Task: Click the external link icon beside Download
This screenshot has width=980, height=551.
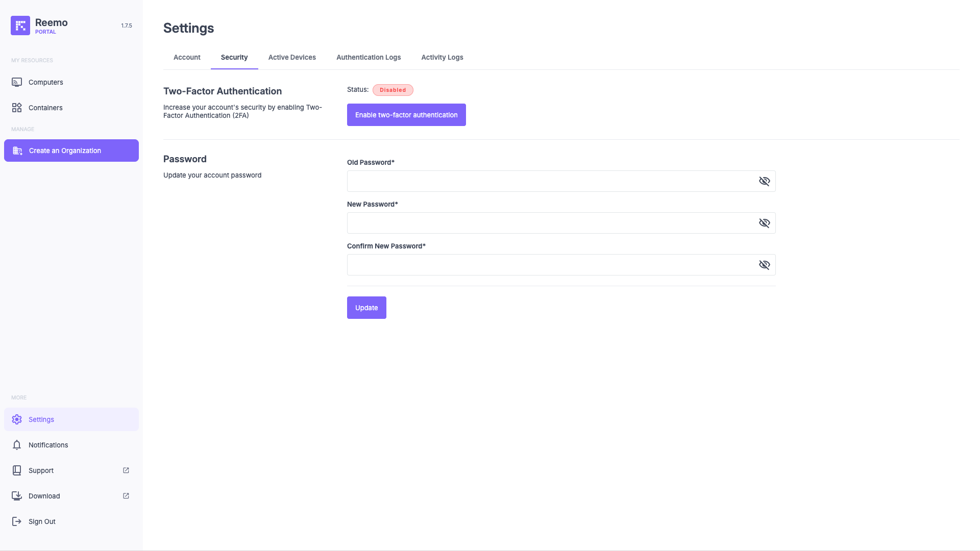Action: (x=126, y=496)
